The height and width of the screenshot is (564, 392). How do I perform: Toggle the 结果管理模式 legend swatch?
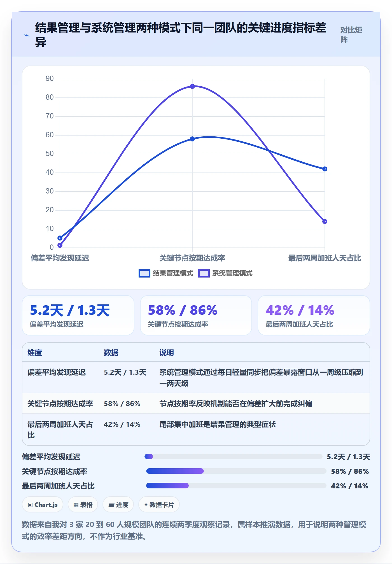[144, 273]
